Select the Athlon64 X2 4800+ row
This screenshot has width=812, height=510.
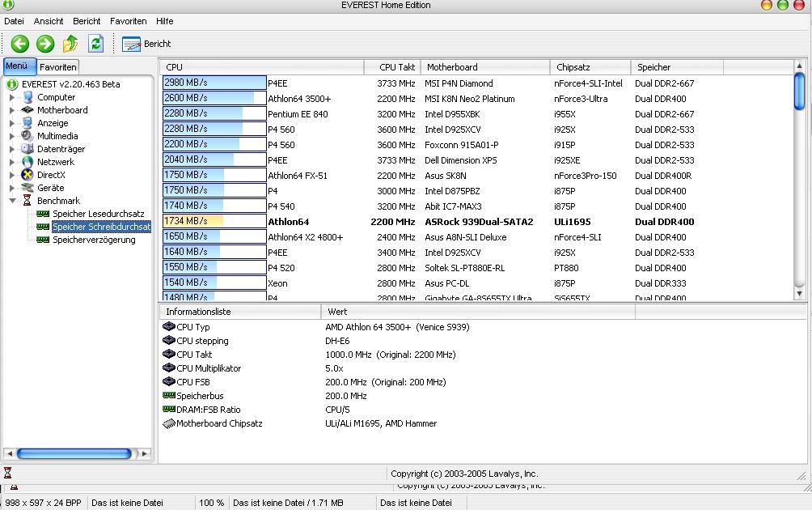click(476, 237)
